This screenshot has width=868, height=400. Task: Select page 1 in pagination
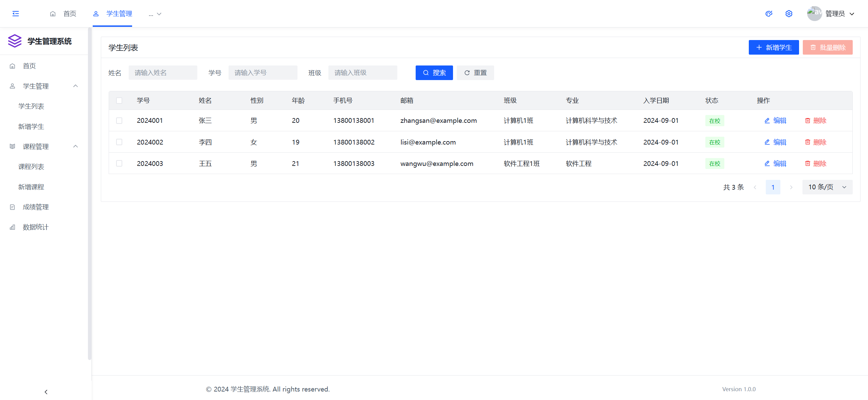point(773,187)
